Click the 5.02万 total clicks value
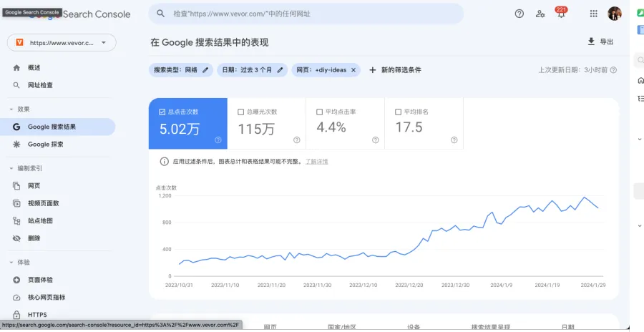Viewport: 644px width, 332px height. click(x=180, y=129)
